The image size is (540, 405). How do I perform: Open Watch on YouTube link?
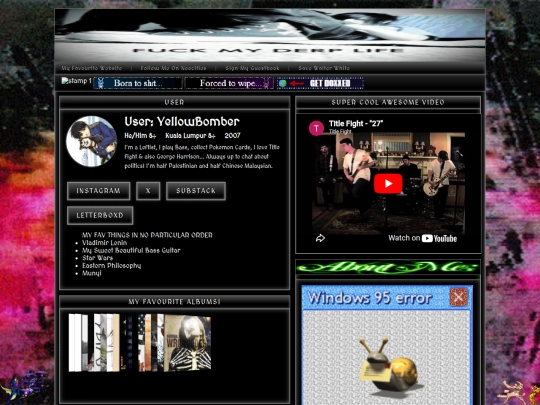point(423,238)
